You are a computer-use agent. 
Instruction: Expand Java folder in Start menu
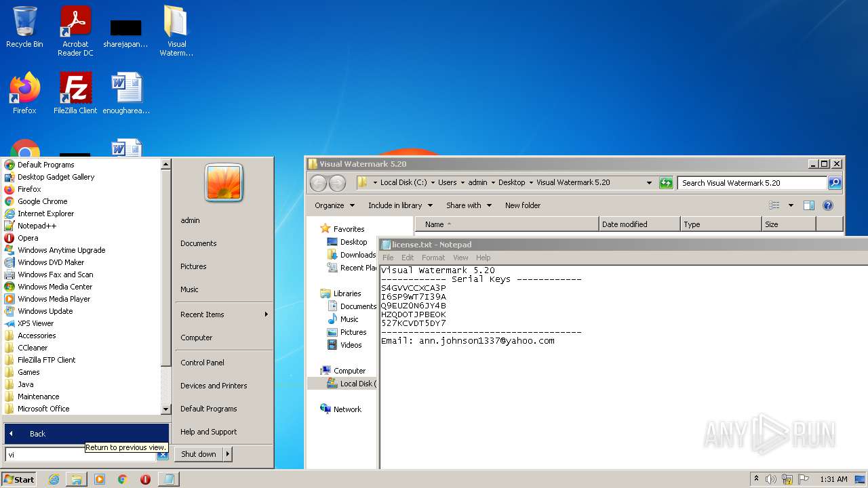coord(25,384)
